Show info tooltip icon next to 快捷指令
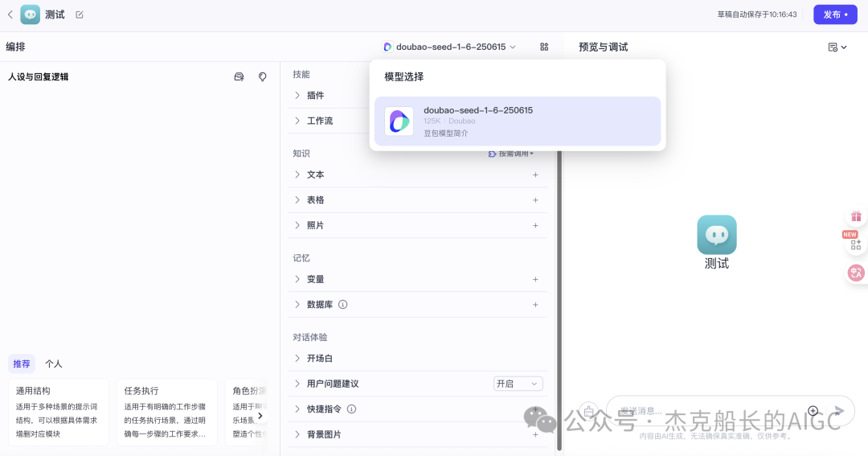The image size is (868, 456). pos(351,409)
